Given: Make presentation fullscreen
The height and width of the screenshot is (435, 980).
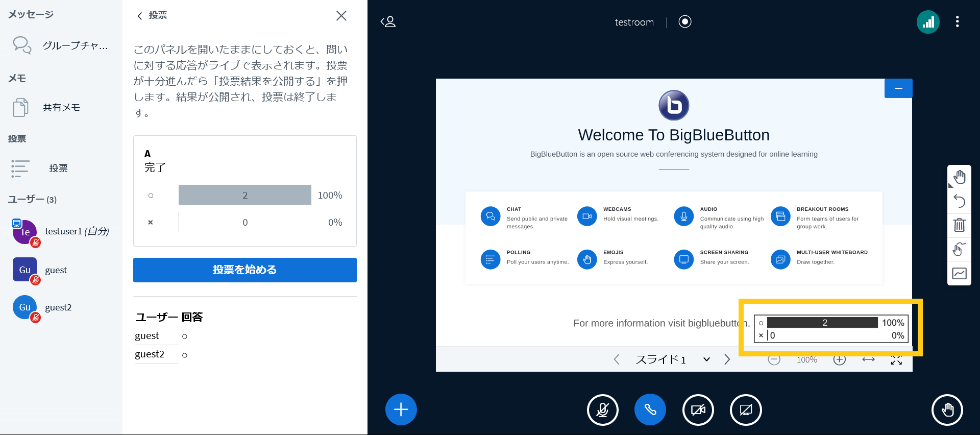Looking at the screenshot, I should click(896, 360).
